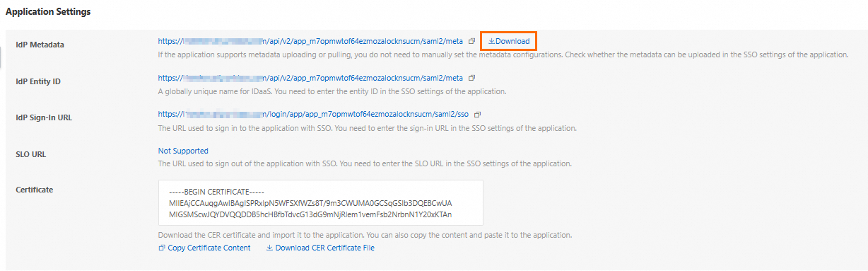This screenshot has width=868, height=271.
Task: Click the description about signing out with SSO
Action: coord(365,163)
